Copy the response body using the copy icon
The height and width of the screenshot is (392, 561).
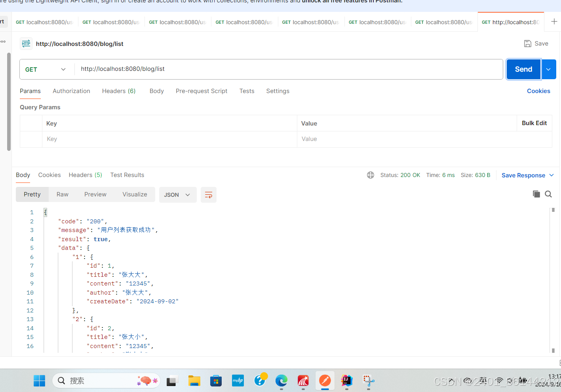536,194
